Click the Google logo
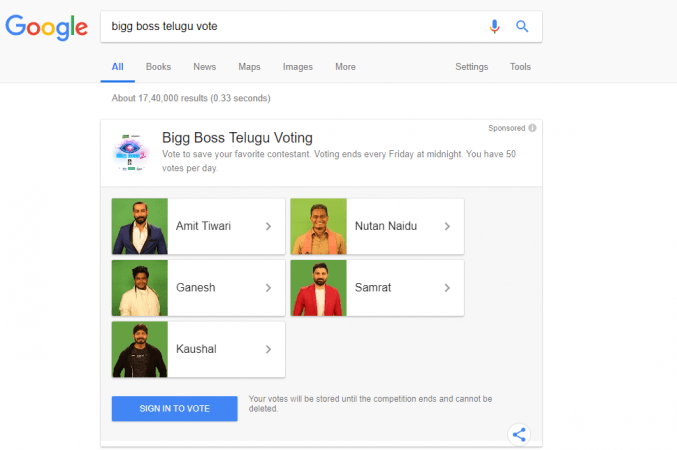 tap(45, 27)
